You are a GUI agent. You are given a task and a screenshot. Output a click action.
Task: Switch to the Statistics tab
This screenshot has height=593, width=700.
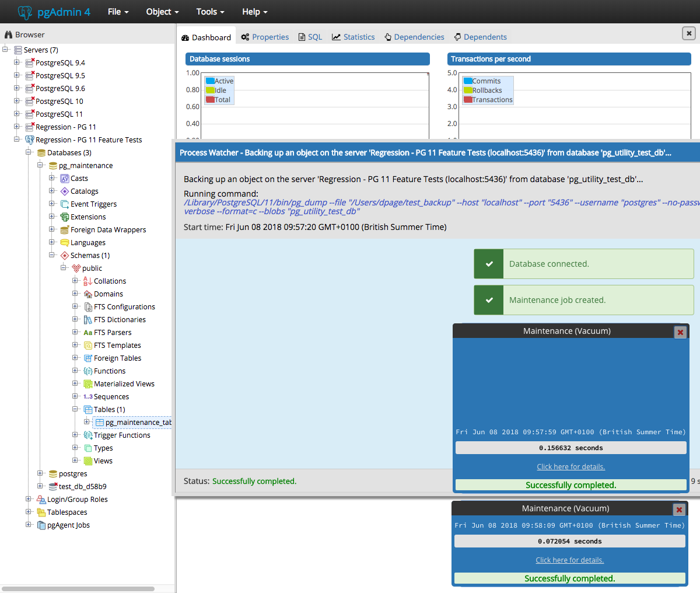tap(353, 37)
